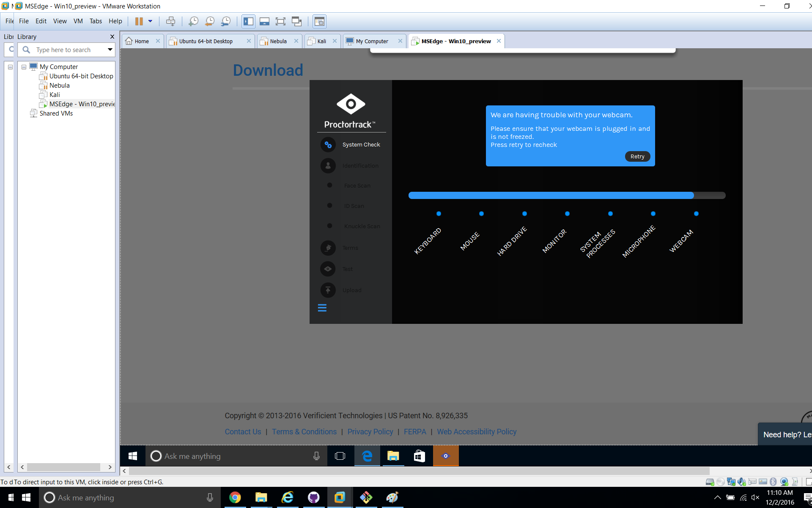Switch to the Home tab

coord(142,41)
